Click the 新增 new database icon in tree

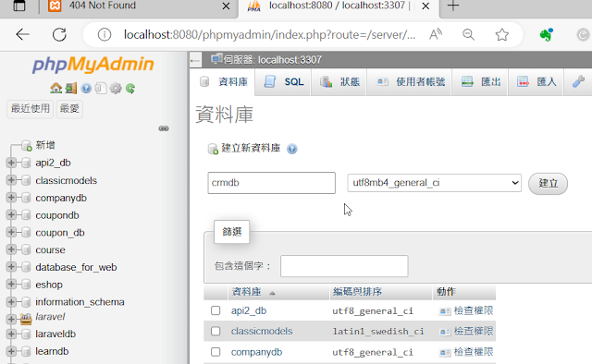point(27,145)
